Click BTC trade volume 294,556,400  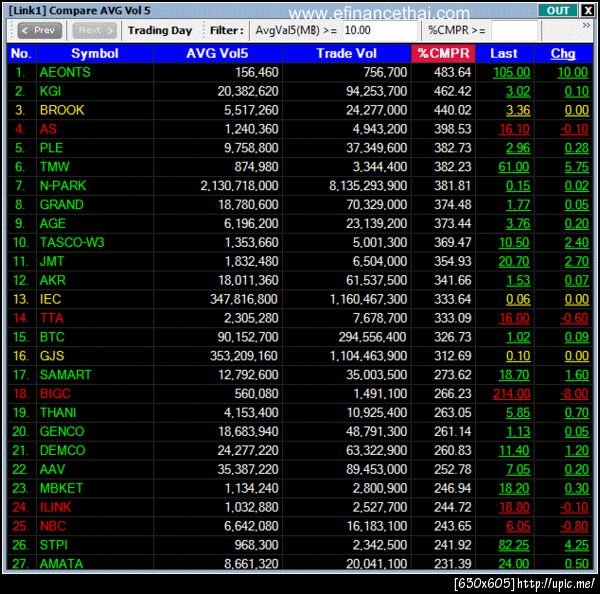[x=372, y=337]
